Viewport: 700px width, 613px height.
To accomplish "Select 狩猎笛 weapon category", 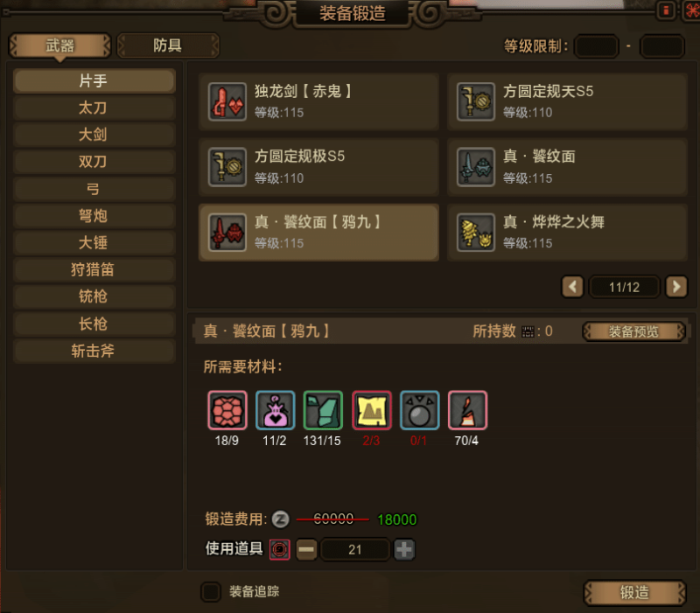I will [x=94, y=269].
